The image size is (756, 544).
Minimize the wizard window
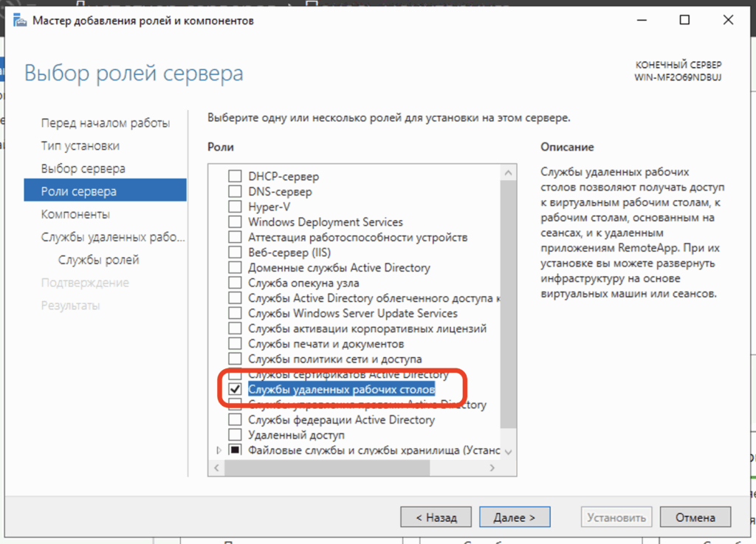click(x=642, y=20)
